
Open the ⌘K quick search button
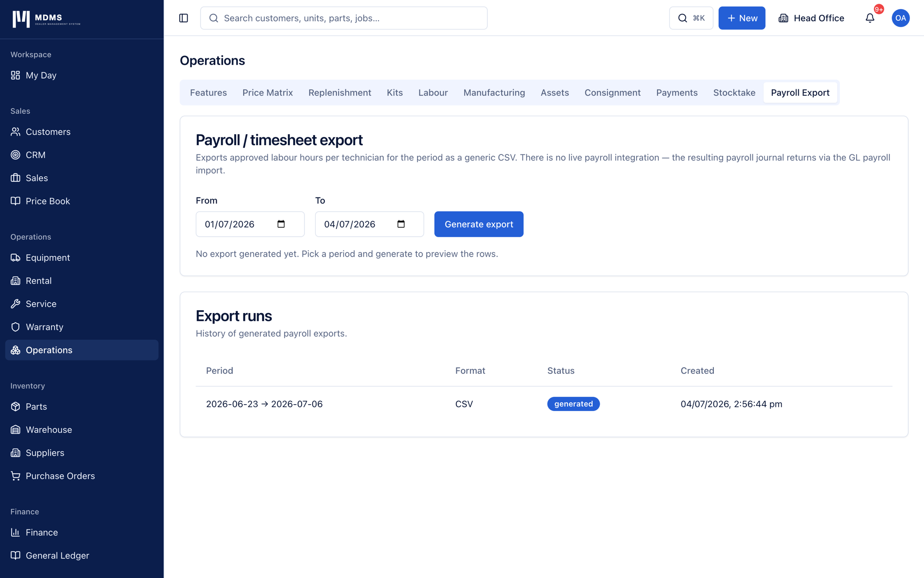click(691, 18)
